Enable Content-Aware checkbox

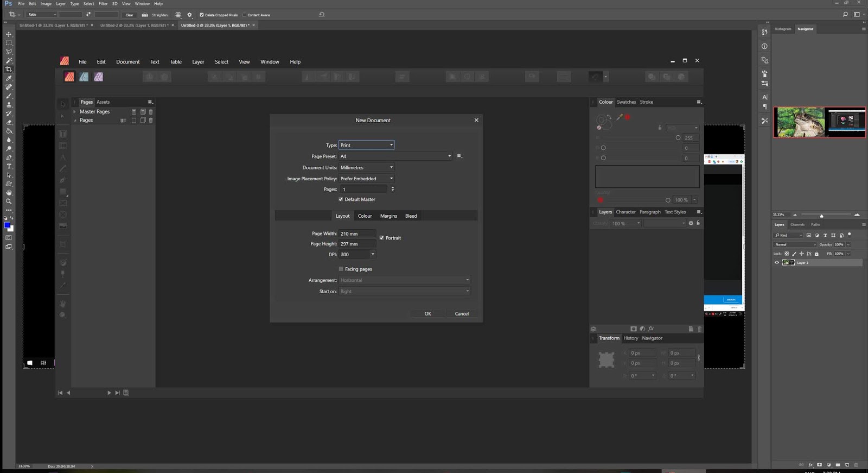click(x=244, y=15)
